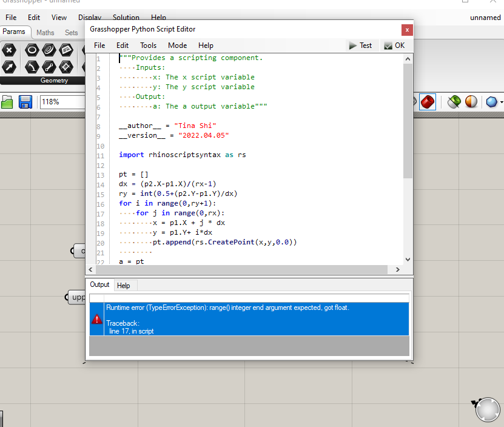Confirm script with OK button
The width and height of the screenshot is (504, 427).
coord(394,45)
